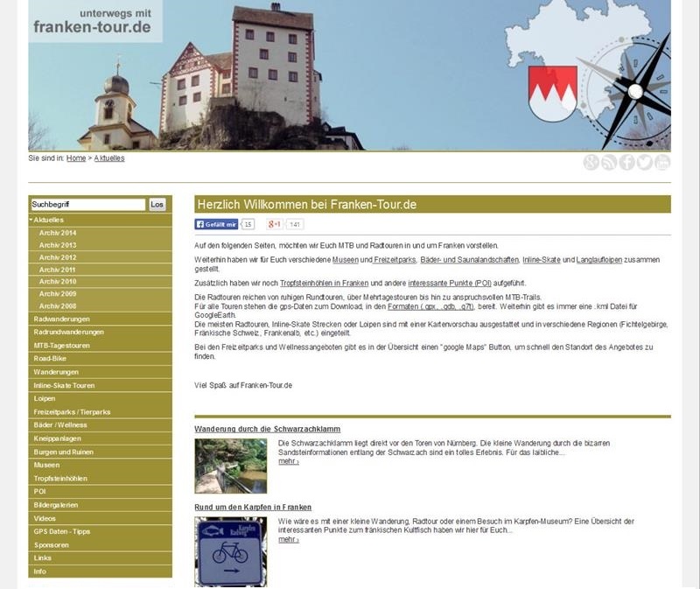Image resolution: width=700 pixels, height=589 pixels.
Task: Select Radwanderungen menu item
Action: tap(100, 319)
